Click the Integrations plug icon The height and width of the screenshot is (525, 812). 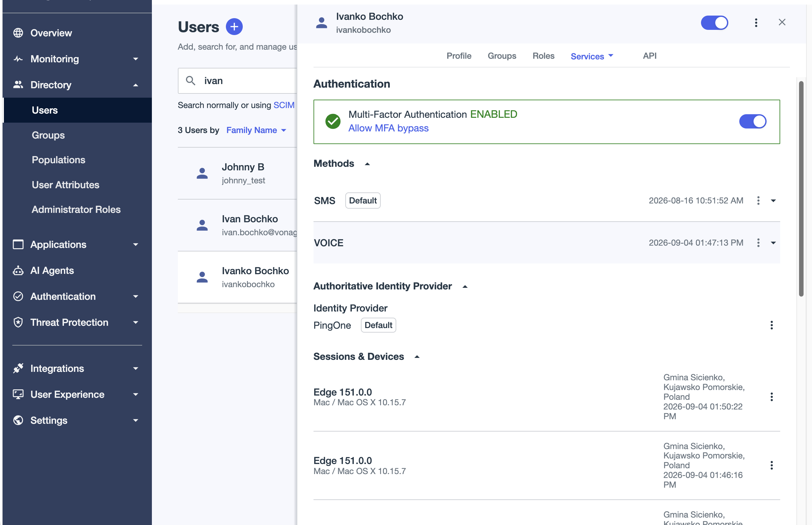18,368
